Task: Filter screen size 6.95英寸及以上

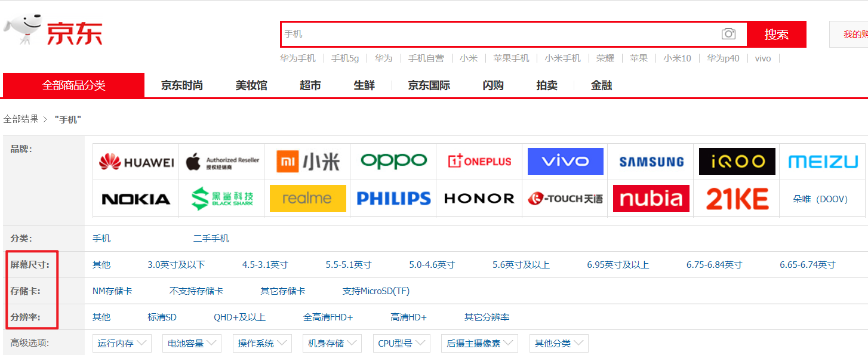Action: (618, 264)
